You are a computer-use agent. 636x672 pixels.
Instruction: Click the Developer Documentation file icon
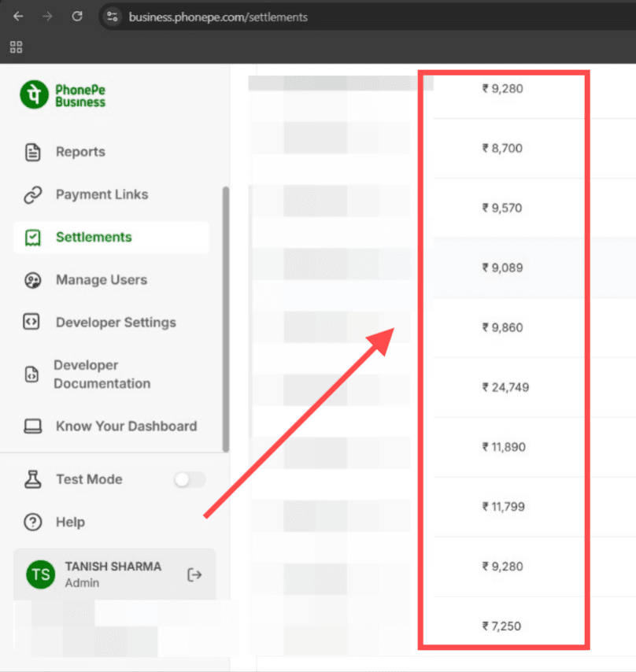(31, 375)
